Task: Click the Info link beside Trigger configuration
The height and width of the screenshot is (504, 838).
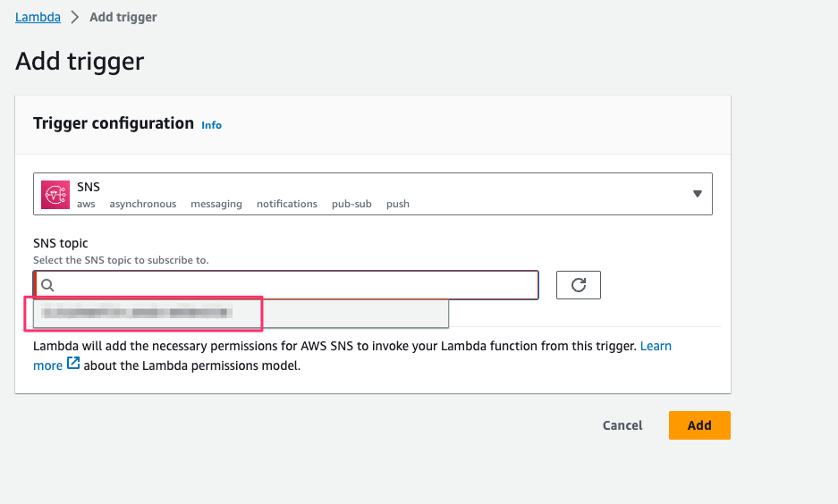Action: point(211,125)
